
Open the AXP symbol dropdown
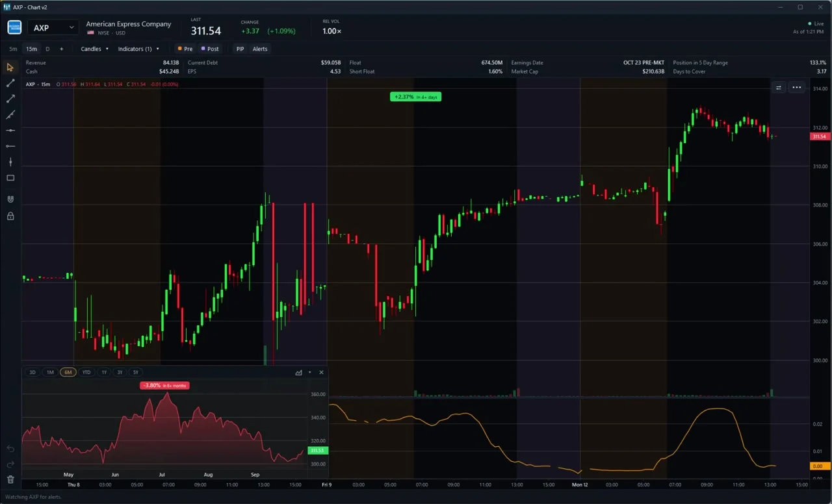click(x=53, y=27)
